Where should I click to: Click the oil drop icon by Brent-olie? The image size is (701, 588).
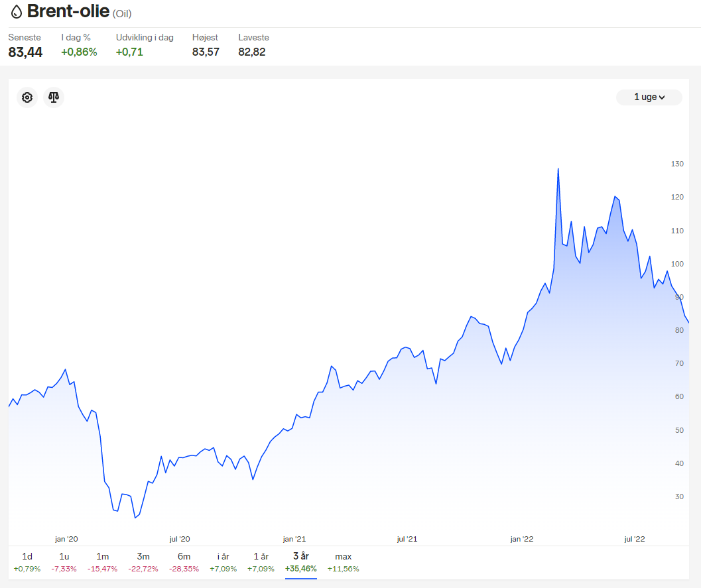(x=17, y=12)
